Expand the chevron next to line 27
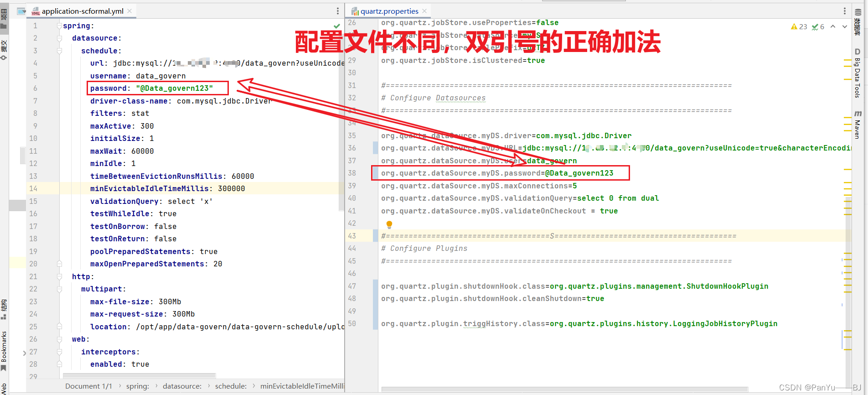868x395 pixels. pyautogui.click(x=24, y=353)
